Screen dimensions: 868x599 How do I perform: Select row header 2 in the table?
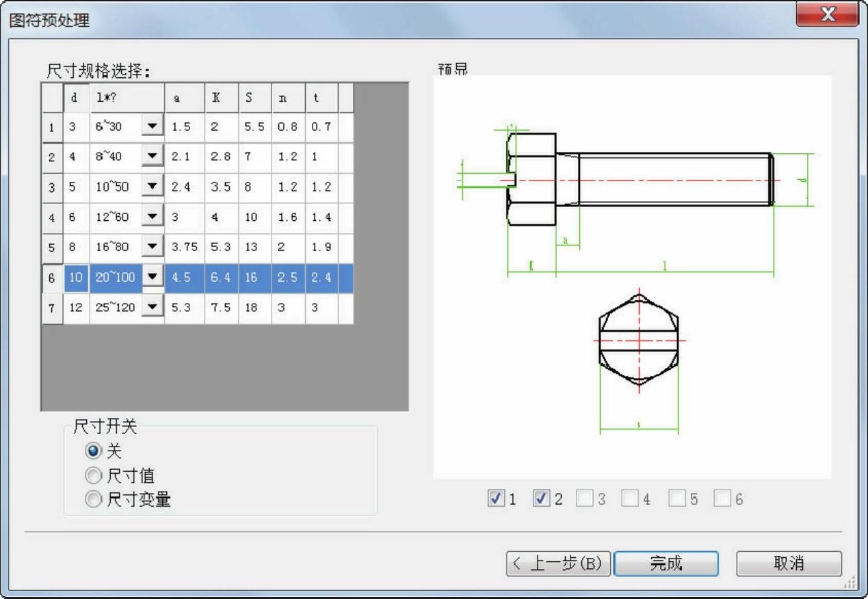tap(53, 157)
